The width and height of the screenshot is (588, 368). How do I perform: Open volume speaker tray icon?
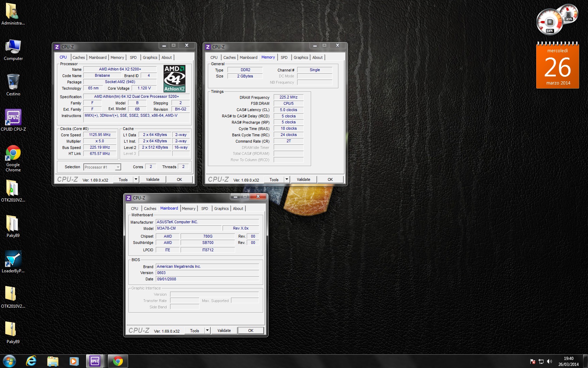pyautogui.click(x=549, y=361)
